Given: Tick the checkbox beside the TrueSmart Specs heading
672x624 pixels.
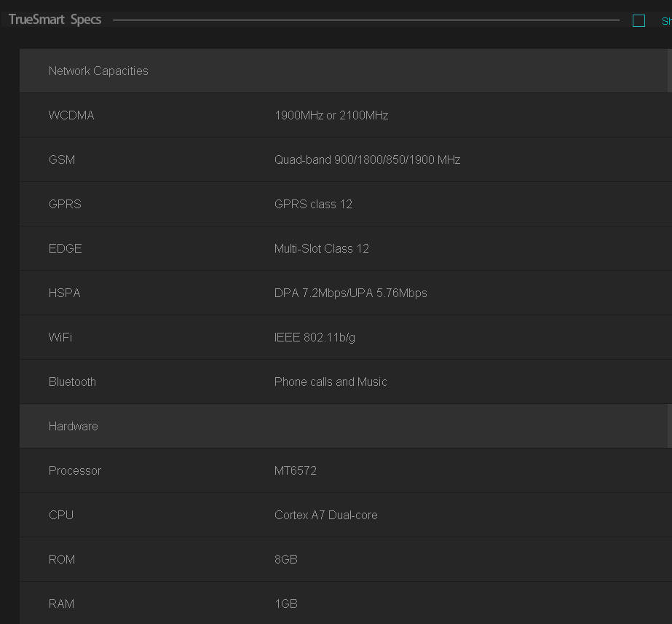Looking at the screenshot, I should (x=639, y=21).
